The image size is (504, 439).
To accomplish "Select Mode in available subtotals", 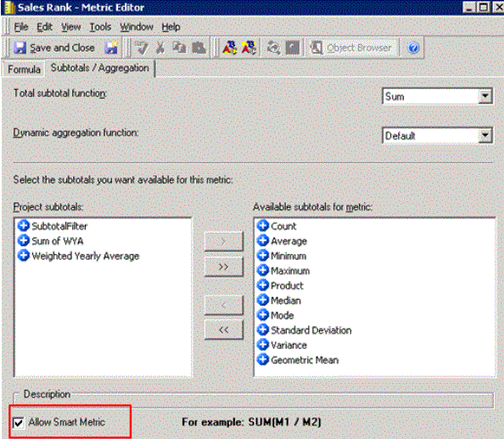I will [275, 315].
